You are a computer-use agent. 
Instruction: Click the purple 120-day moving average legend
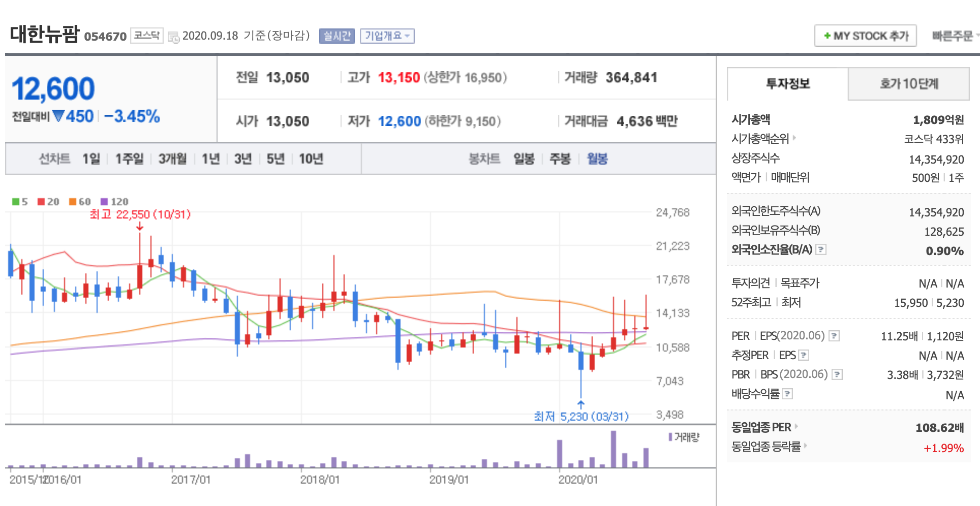point(114,202)
